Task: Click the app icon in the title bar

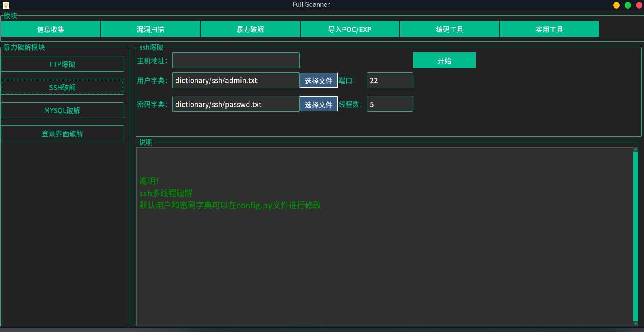Action: [x=6, y=5]
